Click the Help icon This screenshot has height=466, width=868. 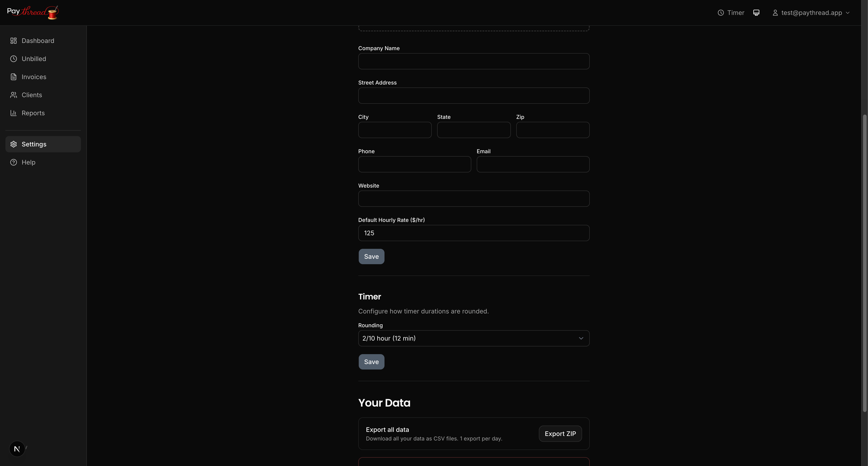click(x=14, y=162)
